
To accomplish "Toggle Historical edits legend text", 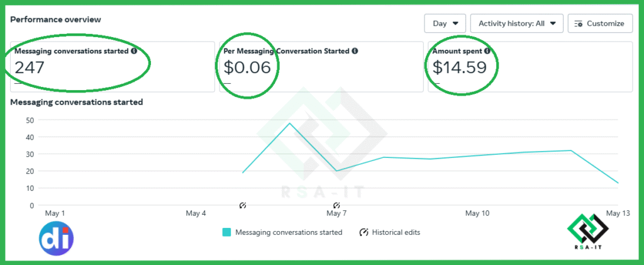I will click(396, 232).
